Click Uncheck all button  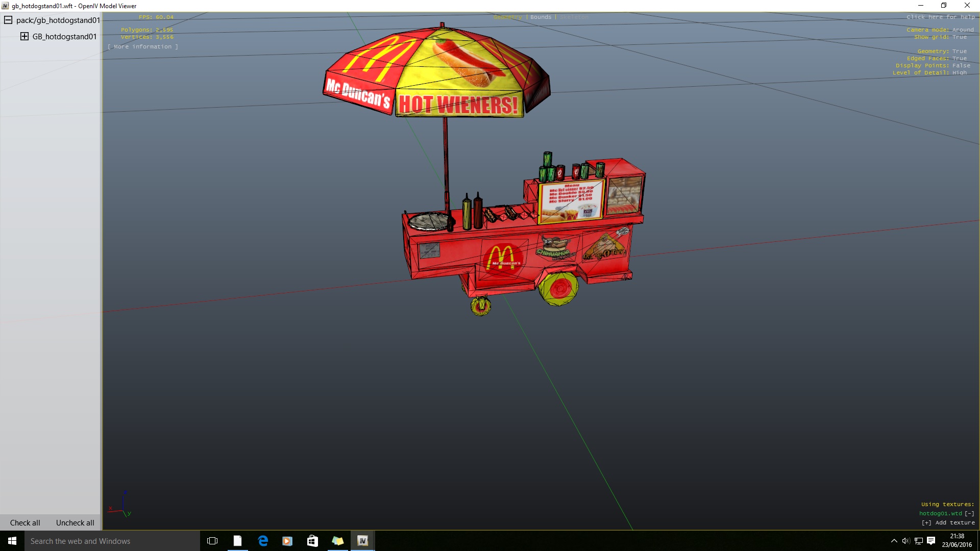(75, 523)
